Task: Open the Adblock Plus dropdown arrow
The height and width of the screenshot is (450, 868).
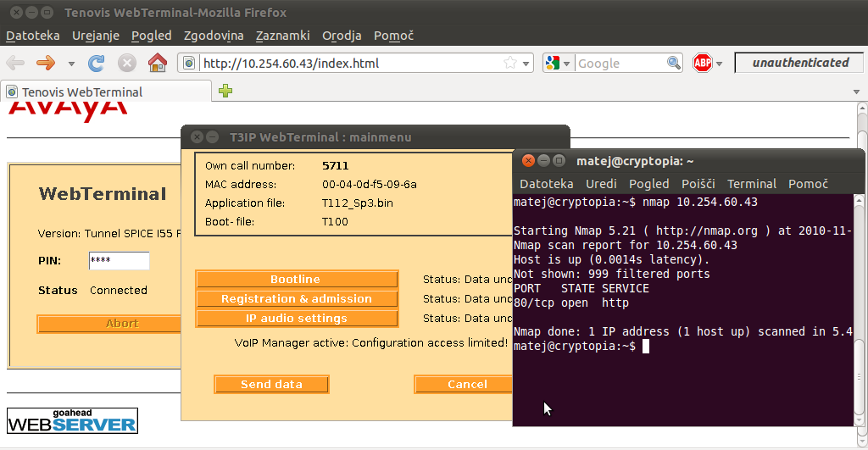Action: (719, 64)
